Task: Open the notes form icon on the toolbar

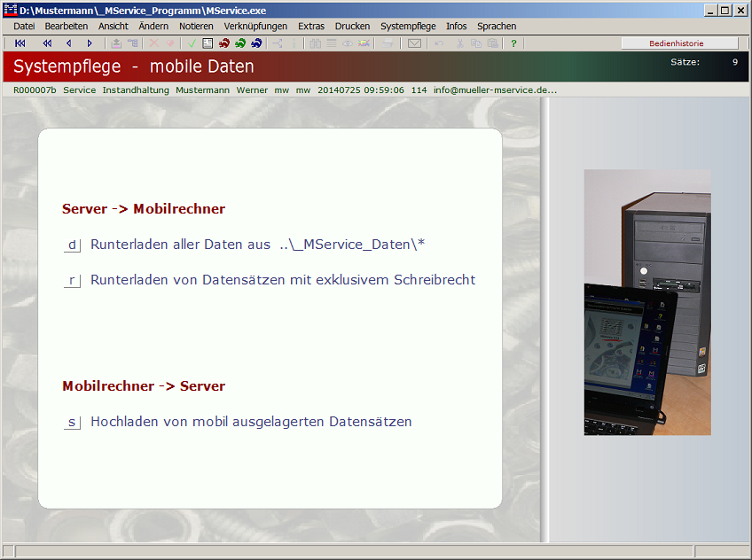Action: 206,43
